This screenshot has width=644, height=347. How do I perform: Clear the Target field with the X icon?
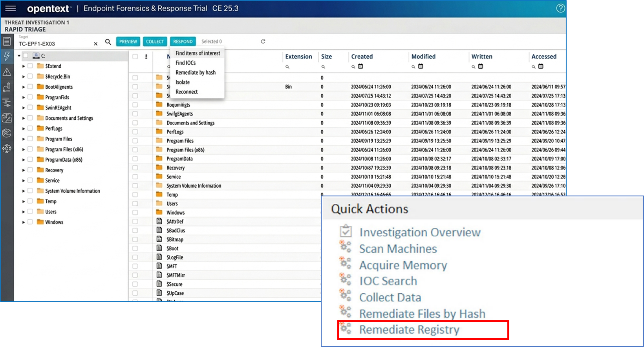[x=95, y=44]
